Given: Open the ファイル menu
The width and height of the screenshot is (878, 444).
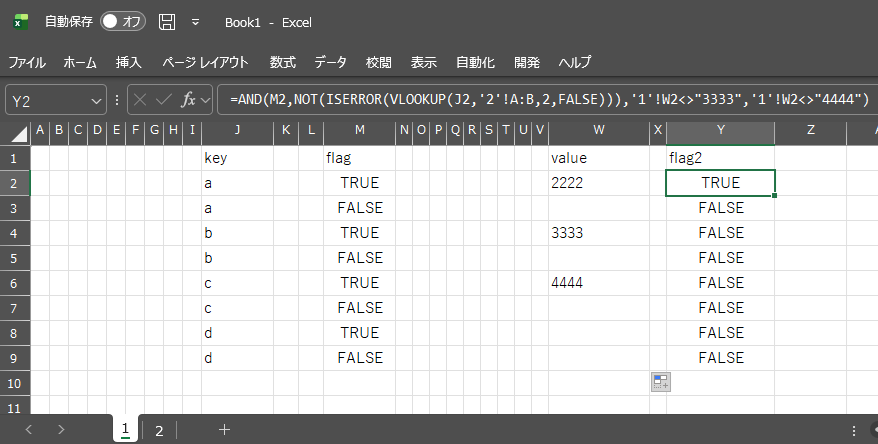Looking at the screenshot, I should point(27,62).
